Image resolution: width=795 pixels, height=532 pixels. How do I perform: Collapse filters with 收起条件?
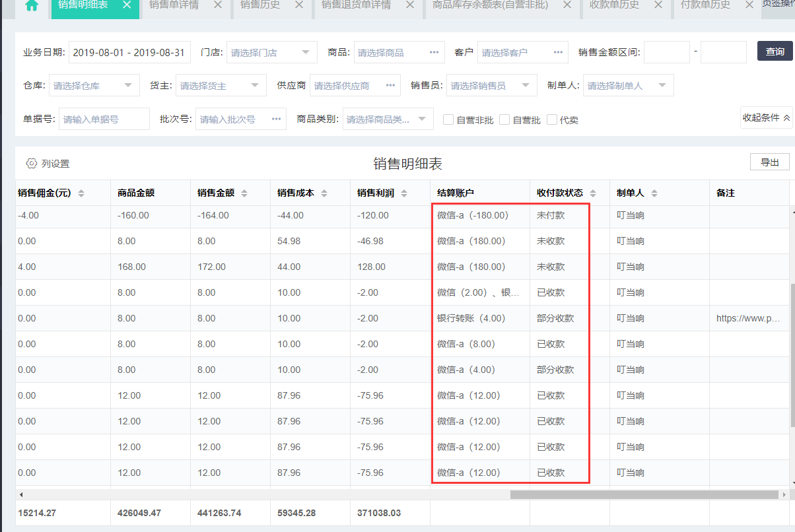(x=767, y=117)
